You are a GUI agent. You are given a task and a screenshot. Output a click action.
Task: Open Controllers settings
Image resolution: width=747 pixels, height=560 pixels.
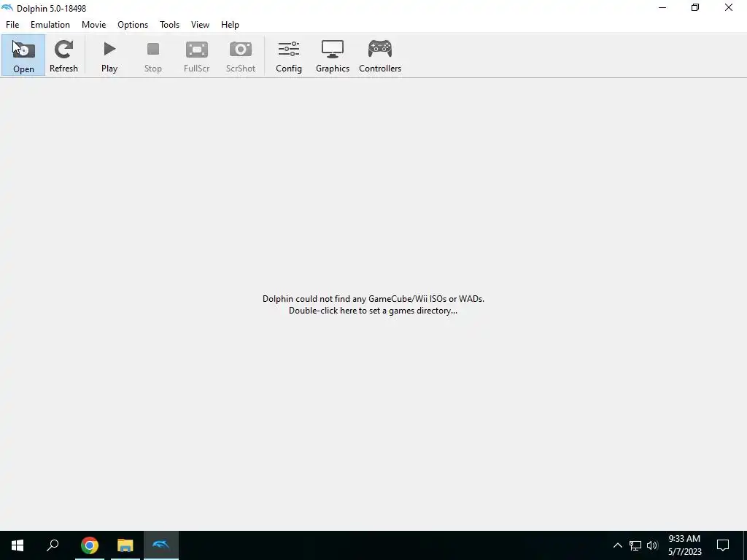pos(380,55)
